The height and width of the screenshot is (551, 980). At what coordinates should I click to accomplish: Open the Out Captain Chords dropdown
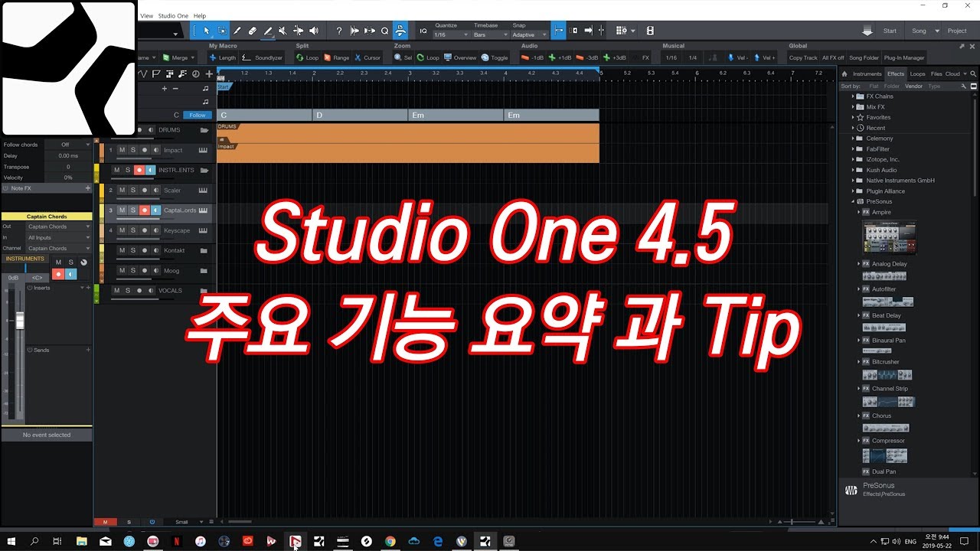[x=57, y=227]
